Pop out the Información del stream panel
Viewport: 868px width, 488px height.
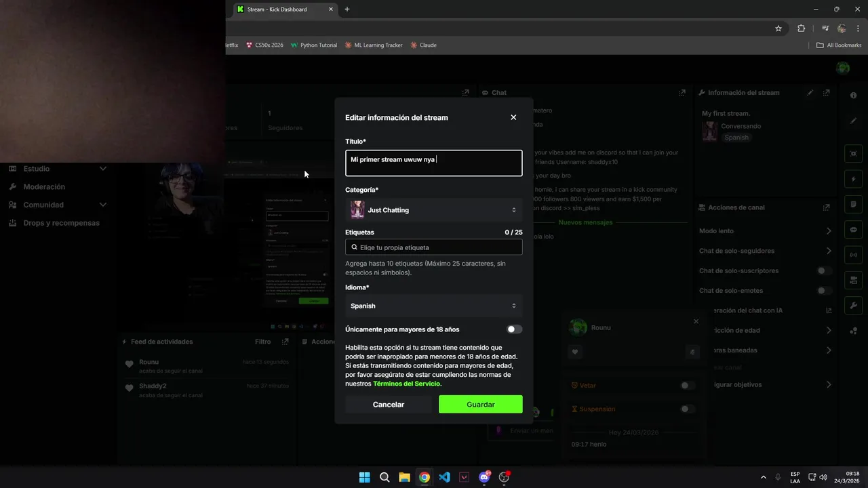pyautogui.click(x=826, y=93)
